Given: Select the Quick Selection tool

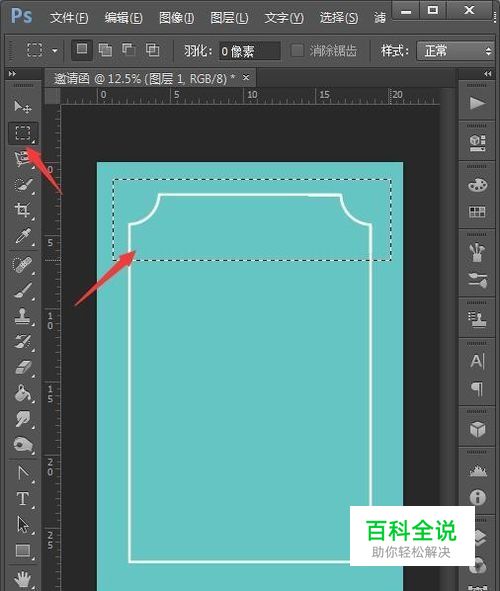Looking at the screenshot, I should click(x=23, y=185).
